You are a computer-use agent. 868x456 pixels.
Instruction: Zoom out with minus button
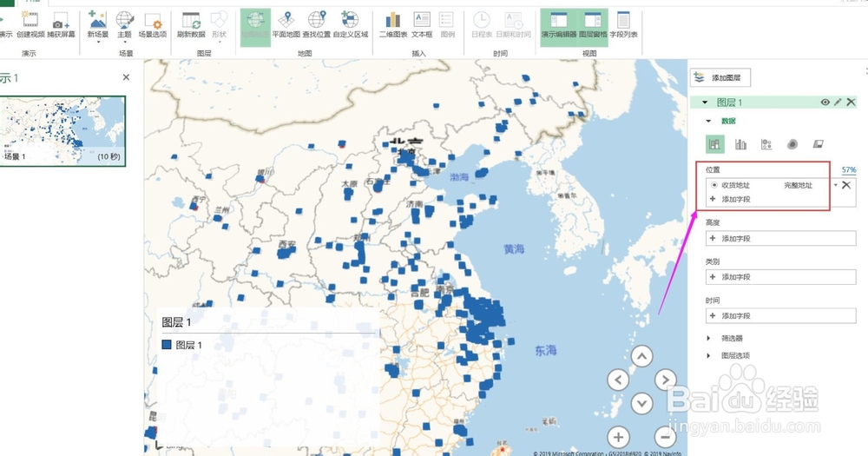[x=665, y=437]
